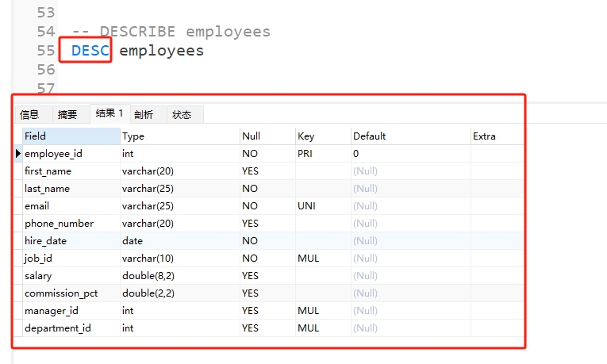The image size is (607, 364).
Task: Click line number 54 in the gutter
Action: click(x=45, y=32)
